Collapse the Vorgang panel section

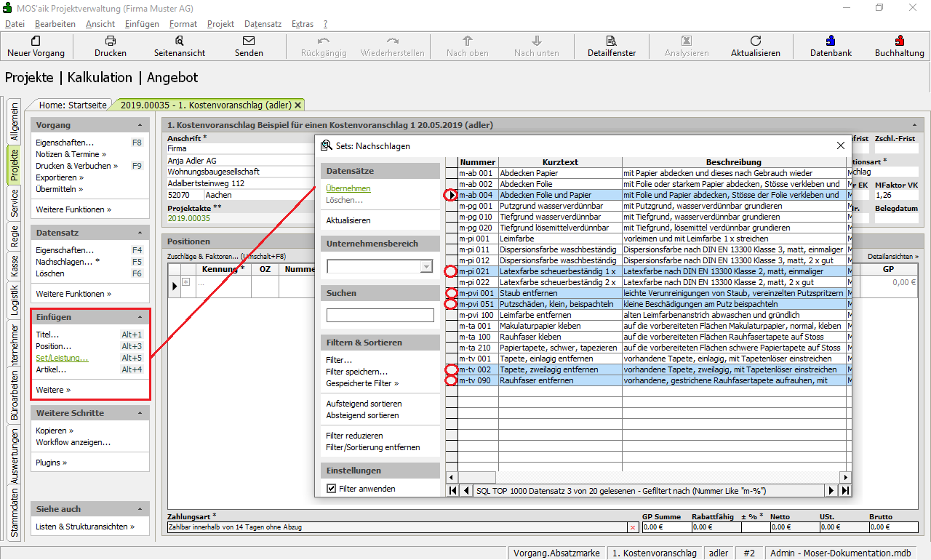click(x=140, y=125)
